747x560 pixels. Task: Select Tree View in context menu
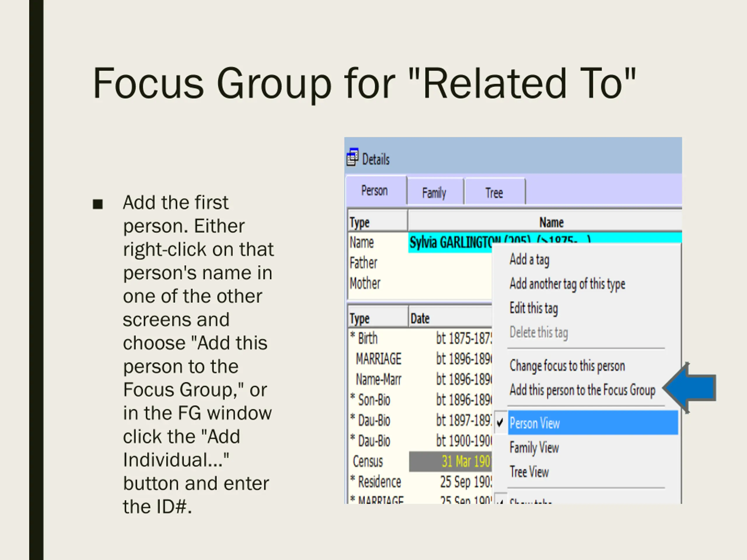click(x=529, y=472)
